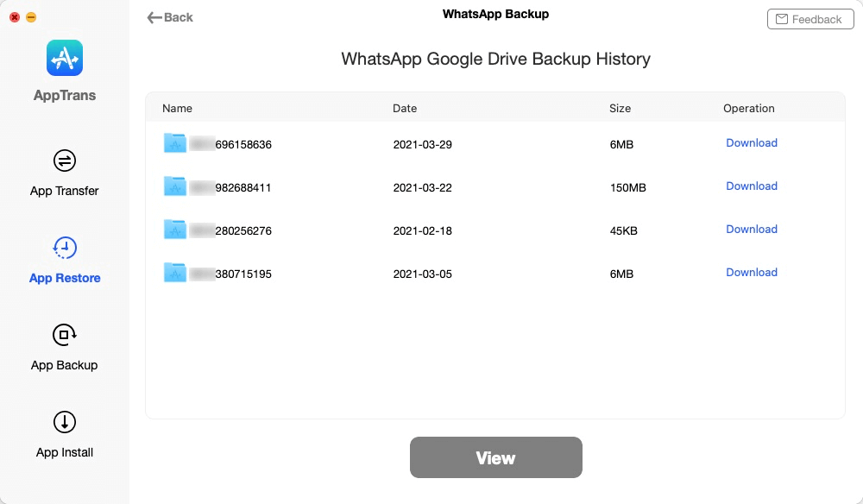Click the Name column header
The width and height of the screenshot is (863, 504).
[177, 109]
